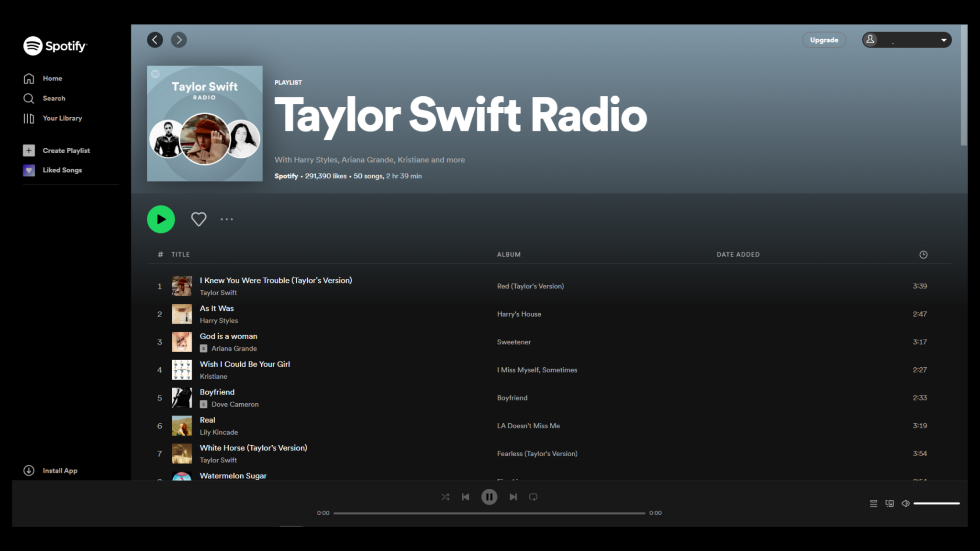Click the Skip Next icon

[513, 497]
